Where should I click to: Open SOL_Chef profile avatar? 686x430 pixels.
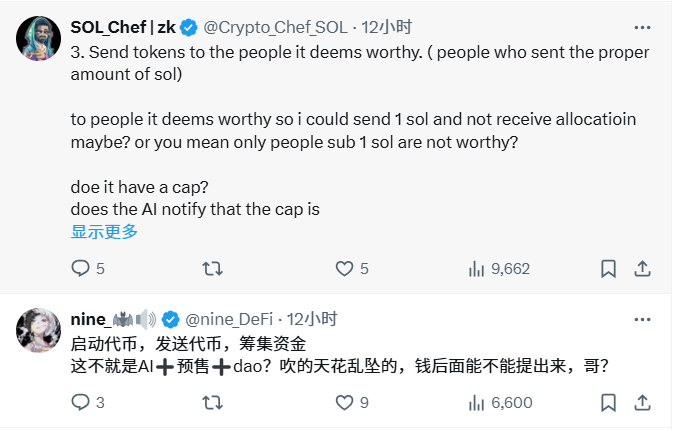click(38, 36)
